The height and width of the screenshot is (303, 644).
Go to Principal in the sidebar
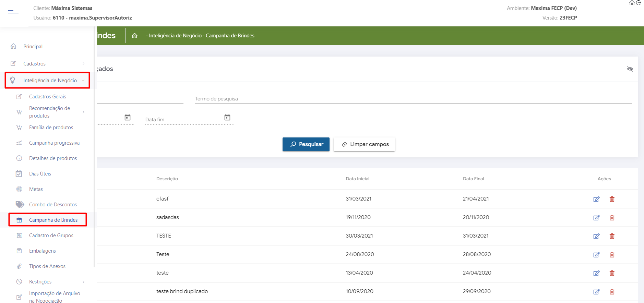33,47
